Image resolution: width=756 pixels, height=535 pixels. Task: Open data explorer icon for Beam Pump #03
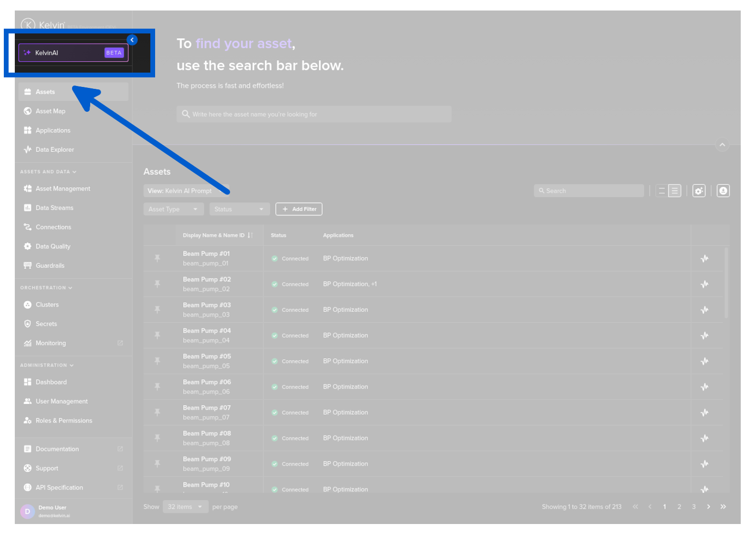pos(704,310)
